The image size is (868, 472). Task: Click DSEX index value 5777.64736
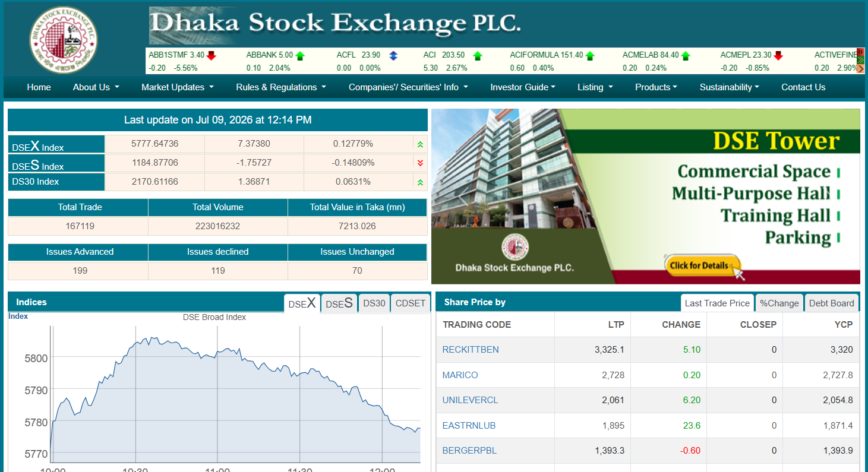coord(155,144)
